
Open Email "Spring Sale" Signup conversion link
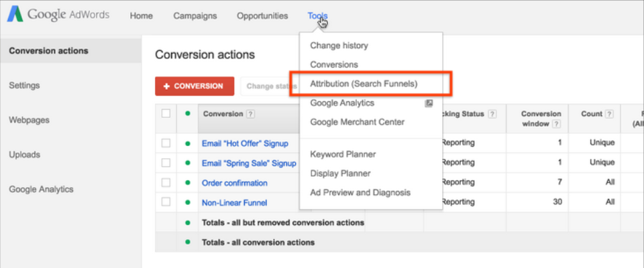[x=249, y=163]
